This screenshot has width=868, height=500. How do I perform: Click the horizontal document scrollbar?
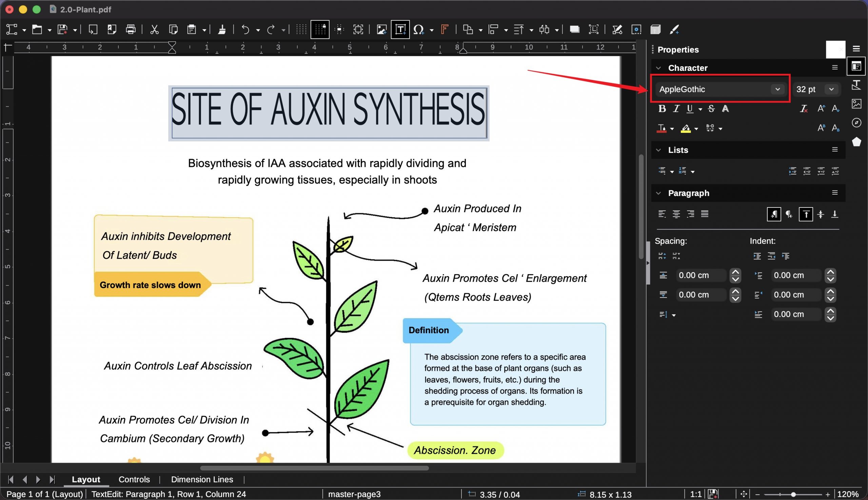pyautogui.click(x=314, y=468)
